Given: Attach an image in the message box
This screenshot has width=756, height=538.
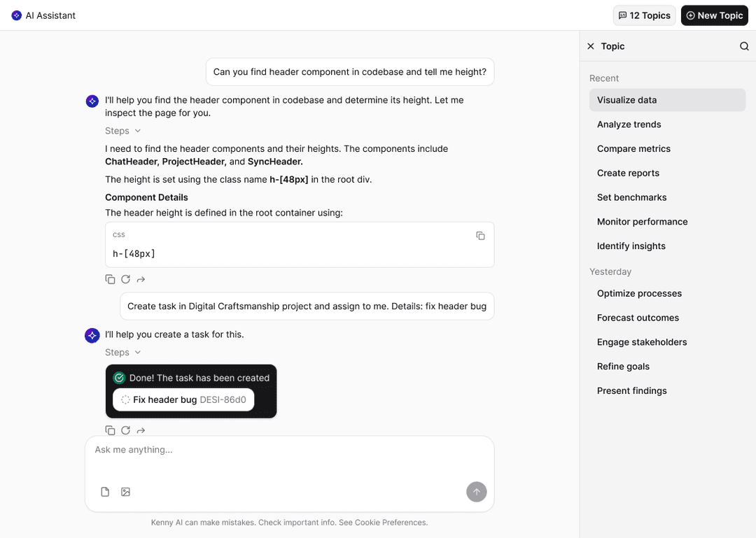Looking at the screenshot, I should click(x=126, y=492).
